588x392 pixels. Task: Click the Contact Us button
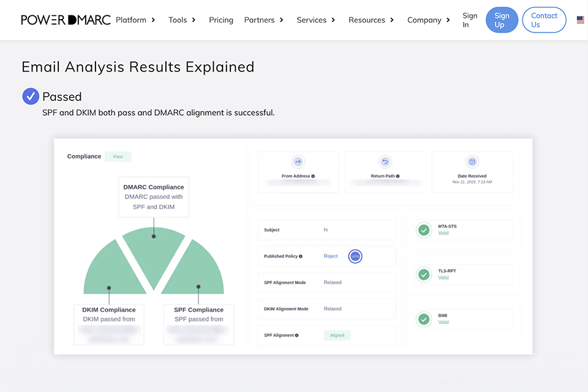[x=544, y=20]
